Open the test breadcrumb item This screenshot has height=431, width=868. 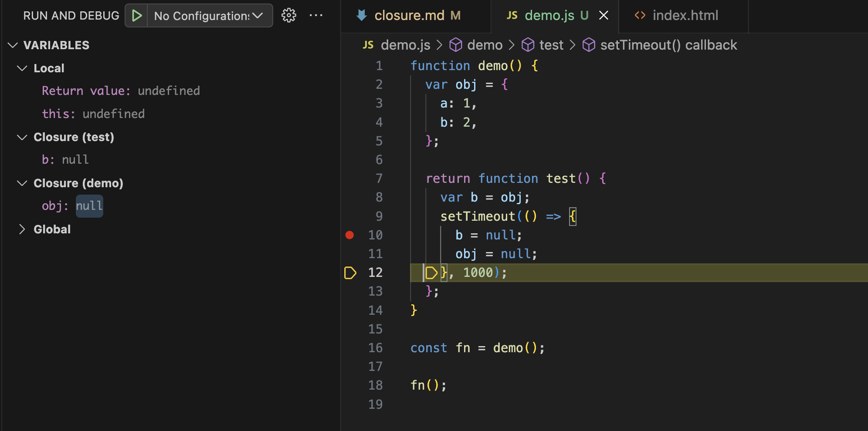551,45
